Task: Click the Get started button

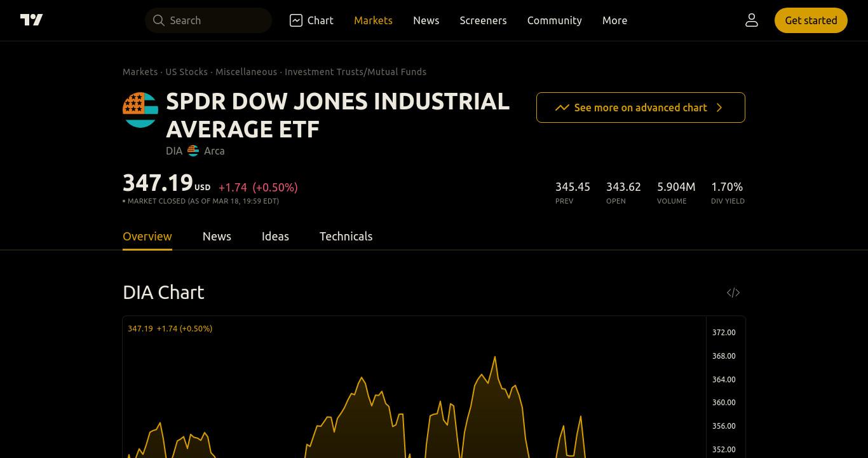Action: (x=811, y=20)
